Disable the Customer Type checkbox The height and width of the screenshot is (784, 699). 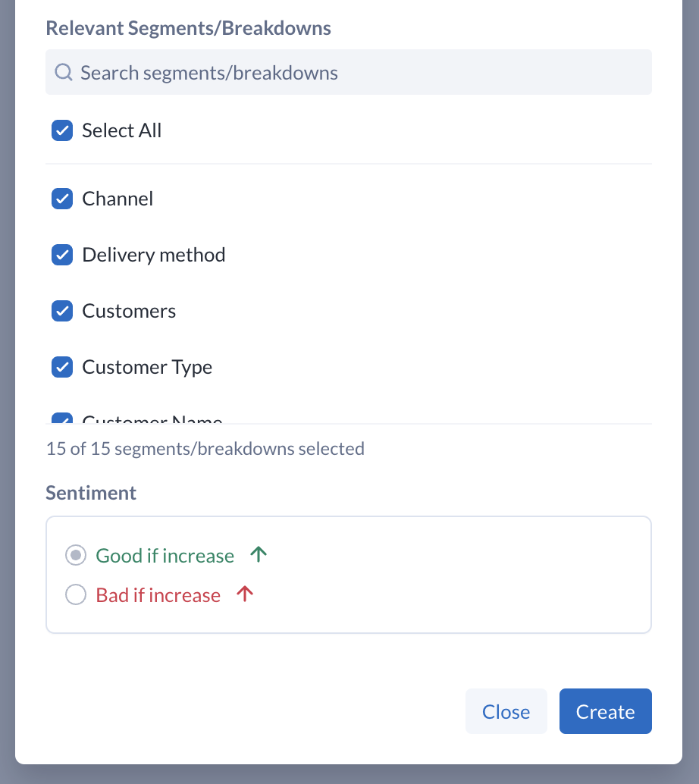[61, 367]
